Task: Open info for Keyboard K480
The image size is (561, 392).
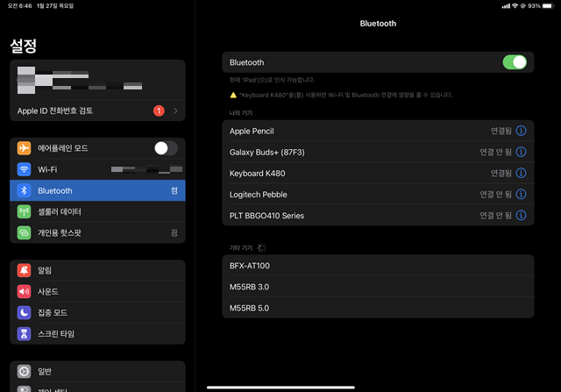Action: point(521,173)
